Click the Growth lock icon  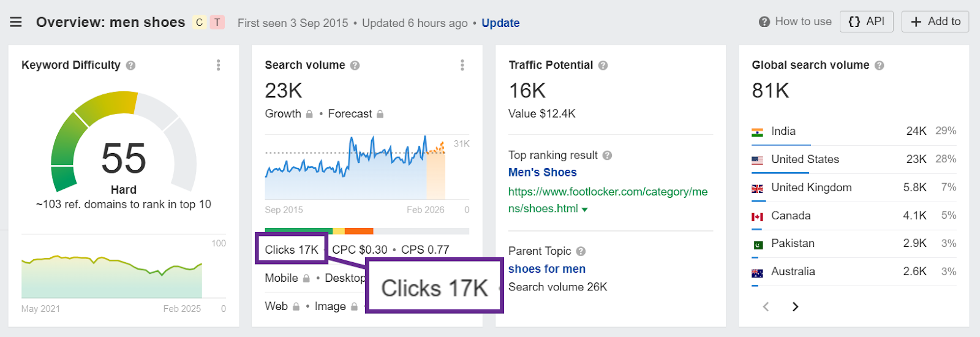[309, 114]
